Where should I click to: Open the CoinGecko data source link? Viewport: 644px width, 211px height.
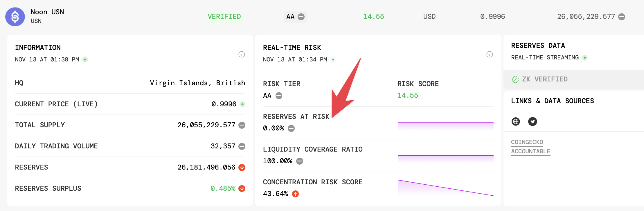527,142
